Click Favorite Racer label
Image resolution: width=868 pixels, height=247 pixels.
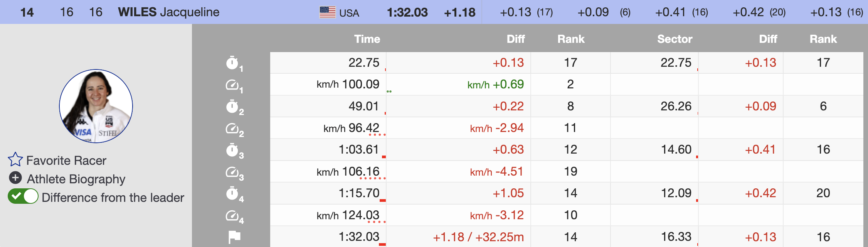(66, 161)
